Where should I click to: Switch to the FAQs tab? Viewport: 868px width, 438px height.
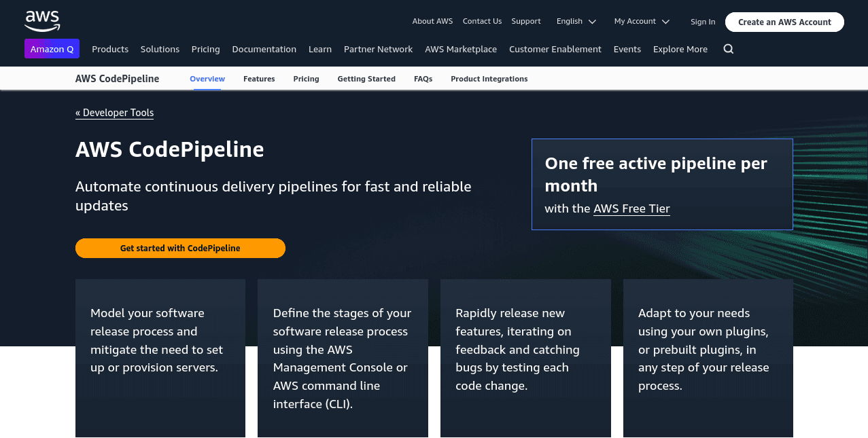click(423, 79)
